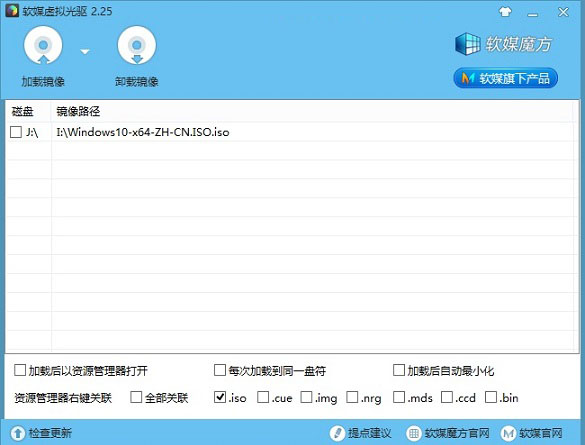Check the .mds association checkbox

click(399, 397)
